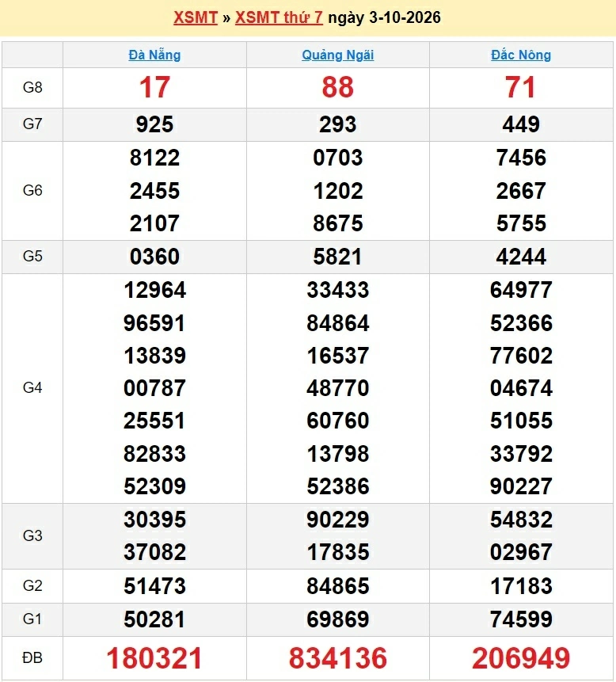Select Quảng Ngãi G6 number 0703
Image resolution: width=616 pixels, height=682 pixels.
pyautogui.click(x=338, y=158)
